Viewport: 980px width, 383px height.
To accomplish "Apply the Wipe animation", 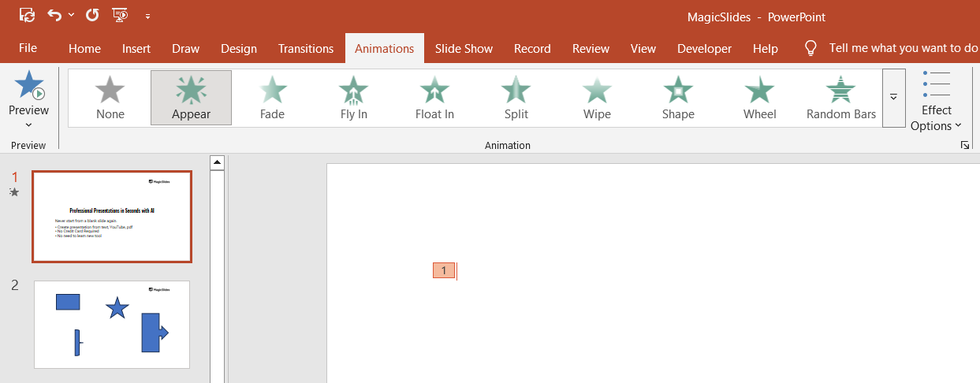I will [597, 99].
